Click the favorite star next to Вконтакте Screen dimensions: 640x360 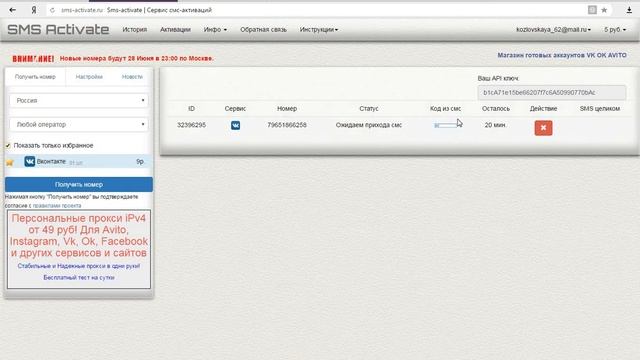(10, 162)
